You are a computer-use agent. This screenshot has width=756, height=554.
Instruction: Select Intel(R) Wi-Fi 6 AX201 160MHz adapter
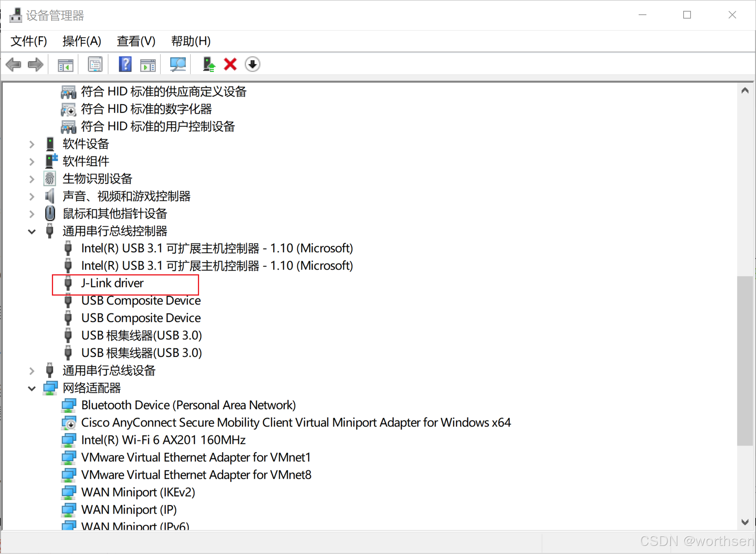coord(163,440)
